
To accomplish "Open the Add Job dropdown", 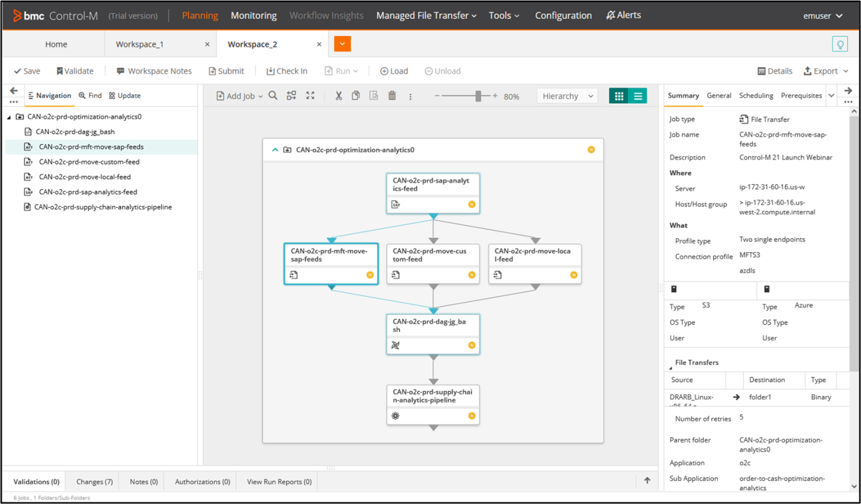I will 239,95.
